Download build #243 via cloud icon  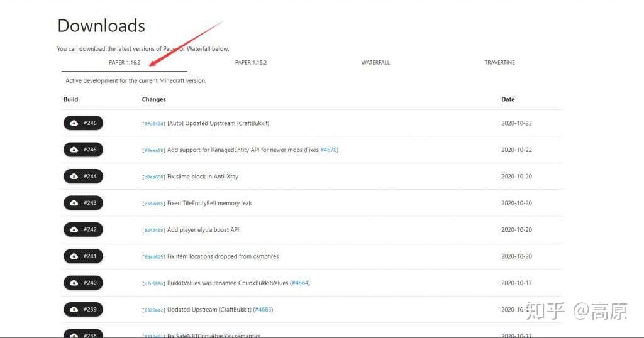[x=74, y=203]
